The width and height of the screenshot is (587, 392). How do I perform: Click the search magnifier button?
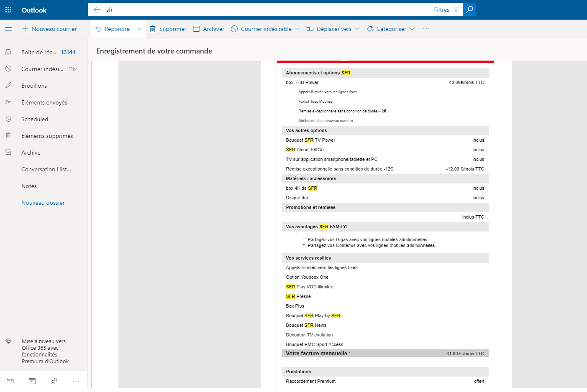point(469,10)
